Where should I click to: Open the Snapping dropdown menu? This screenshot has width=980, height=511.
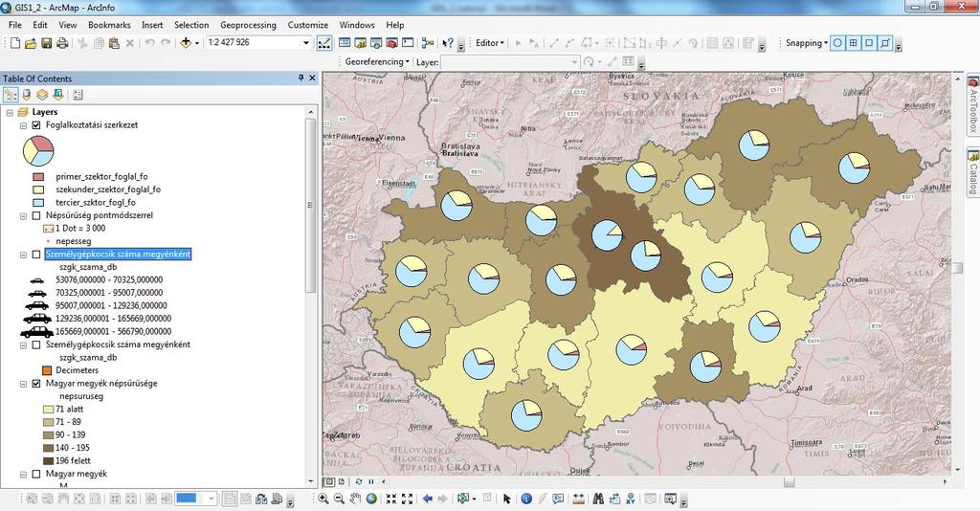pyautogui.click(x=806, y=43)
